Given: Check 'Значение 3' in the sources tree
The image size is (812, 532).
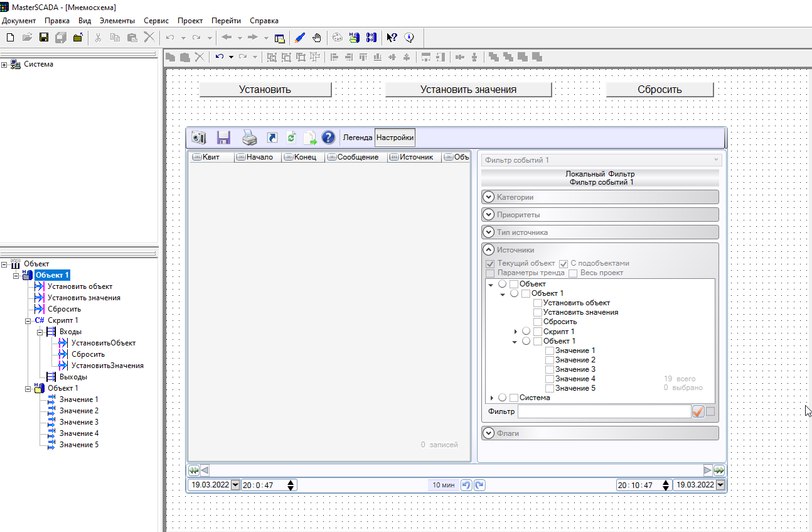Looking at the screenshot, I should [550, 370].
